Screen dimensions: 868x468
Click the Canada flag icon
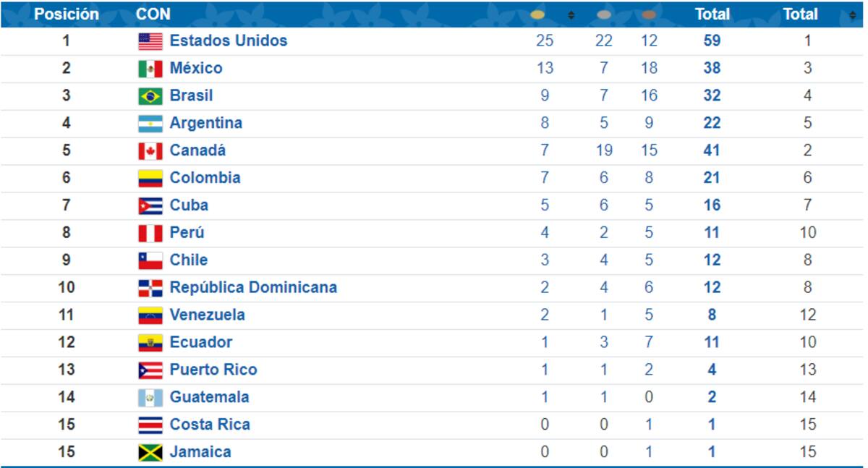pos(150,151)
